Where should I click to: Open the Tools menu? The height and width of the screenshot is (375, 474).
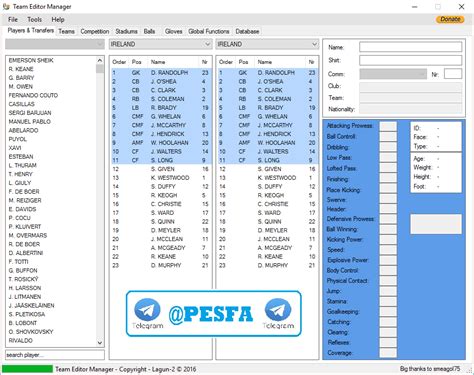tap(34, 19)
